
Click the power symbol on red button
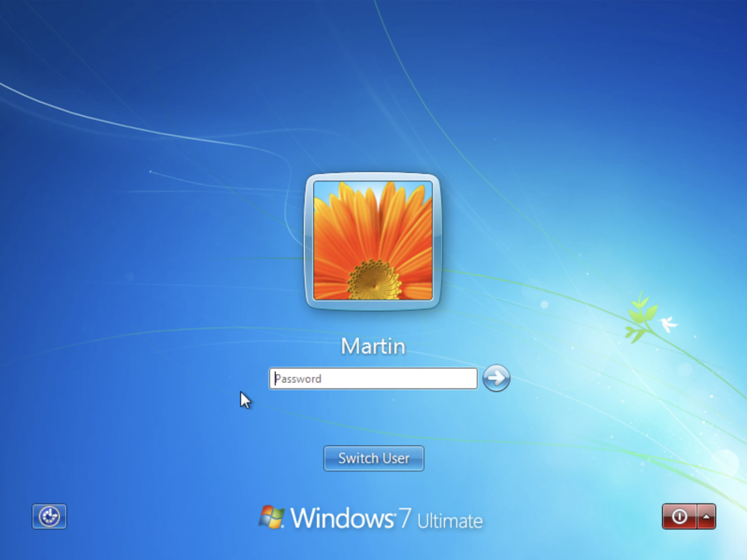679,516
